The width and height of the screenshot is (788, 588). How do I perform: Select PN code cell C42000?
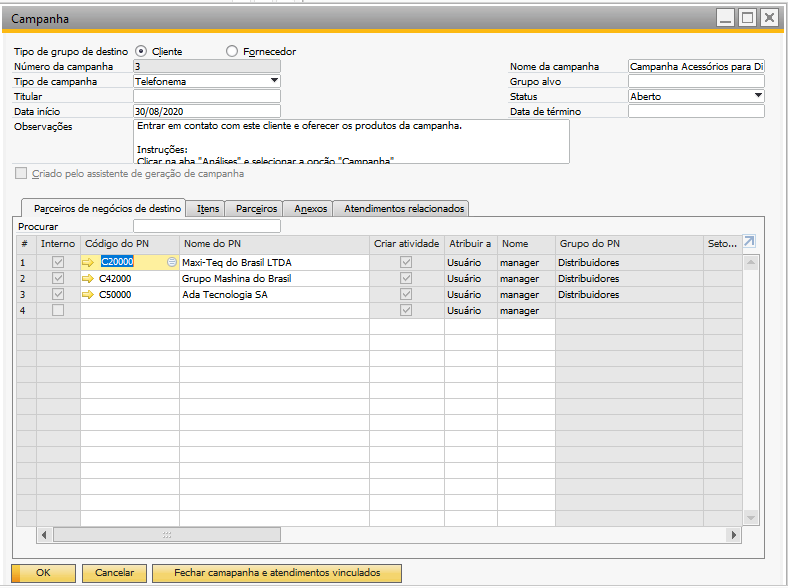tap(130, 278)
